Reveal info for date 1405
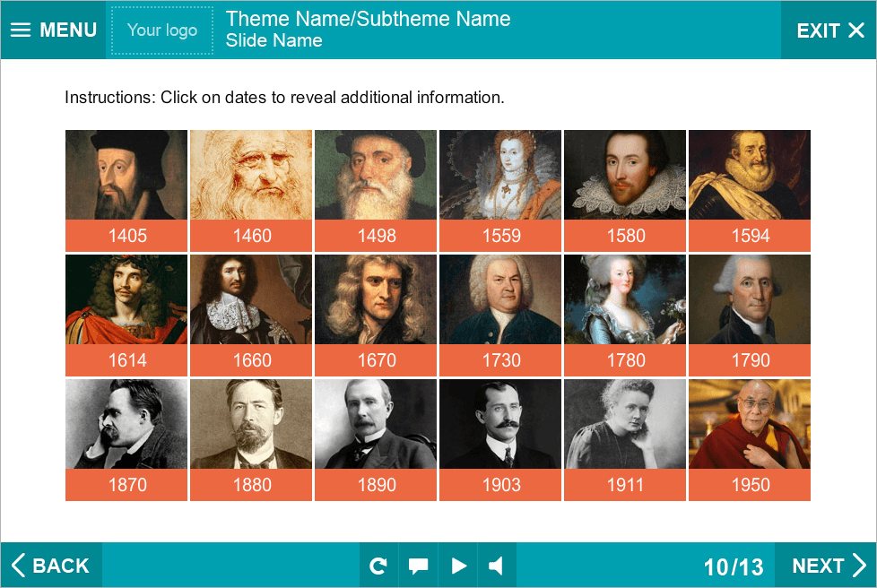 [126, 236]
